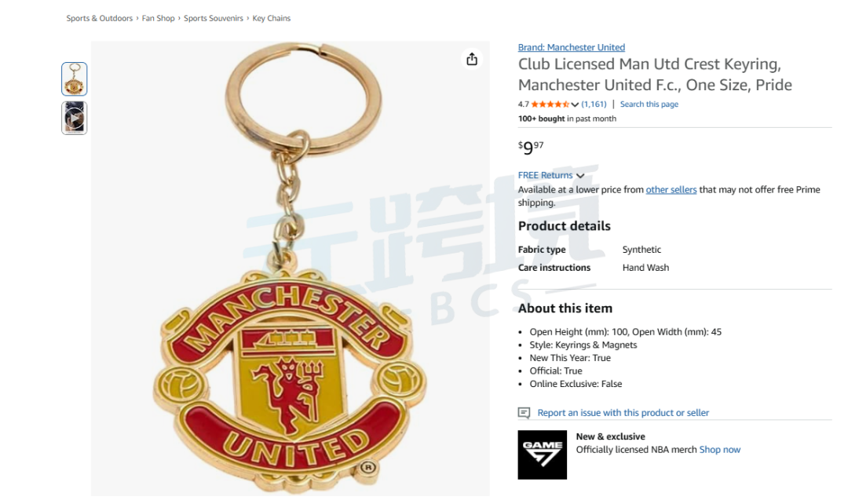Screen dimensions: 848x504
Task: Play the product video thumbnail
Action: click(74, 118)
